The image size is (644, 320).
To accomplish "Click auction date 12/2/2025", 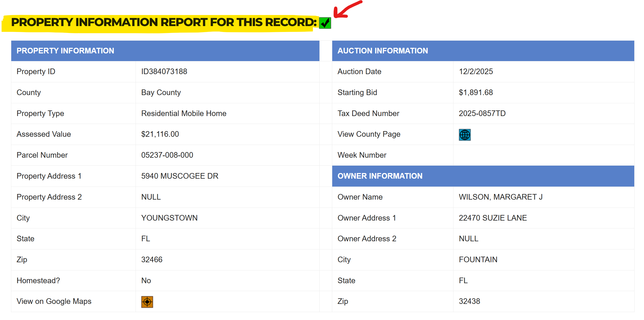I will (475, 72).
